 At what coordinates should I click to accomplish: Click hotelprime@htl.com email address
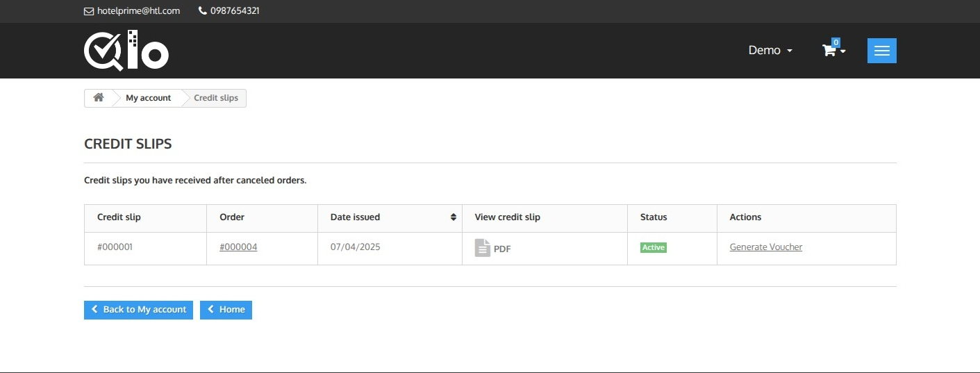point(138,11)
